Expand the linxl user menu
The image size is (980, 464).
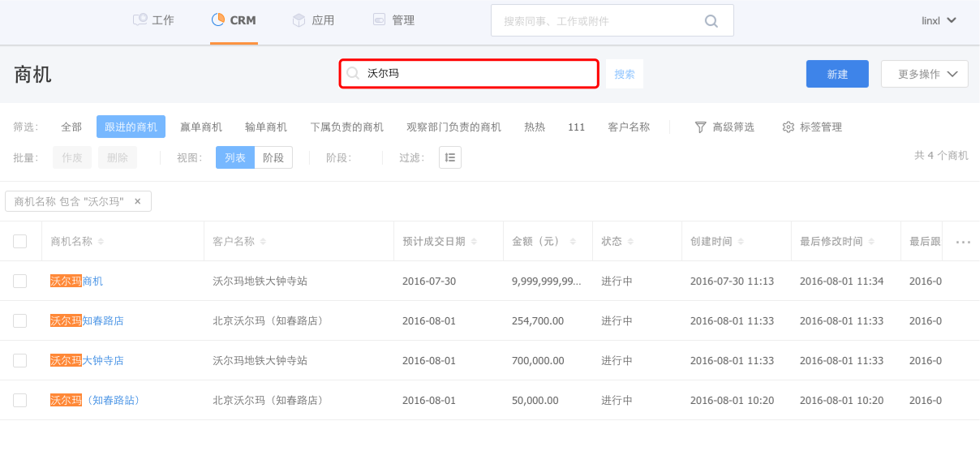pyautogui.click(x=939, y=20)
